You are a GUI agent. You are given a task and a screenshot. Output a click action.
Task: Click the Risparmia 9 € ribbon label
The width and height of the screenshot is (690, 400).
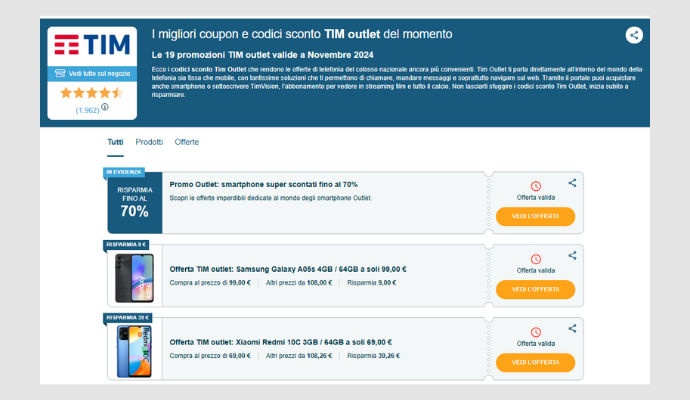126,245
